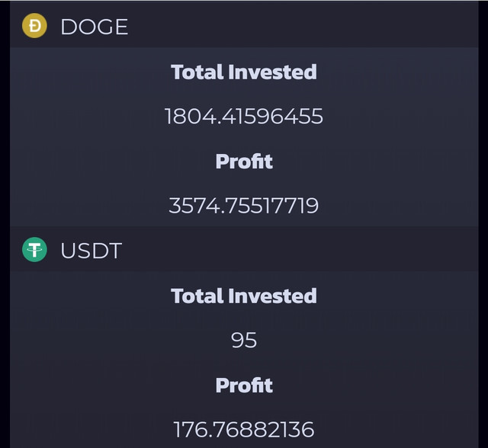Collapse the DOGE section via its header bar

coord(244,25)
